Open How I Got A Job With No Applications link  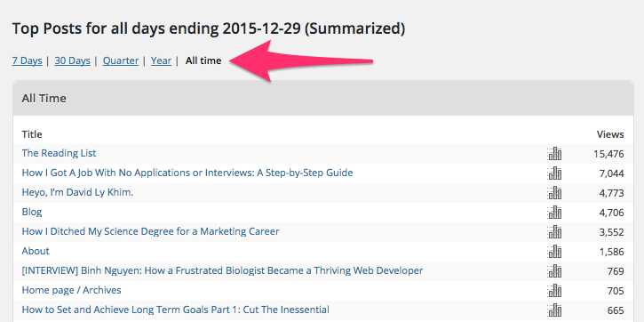click(x=187, y=173)
